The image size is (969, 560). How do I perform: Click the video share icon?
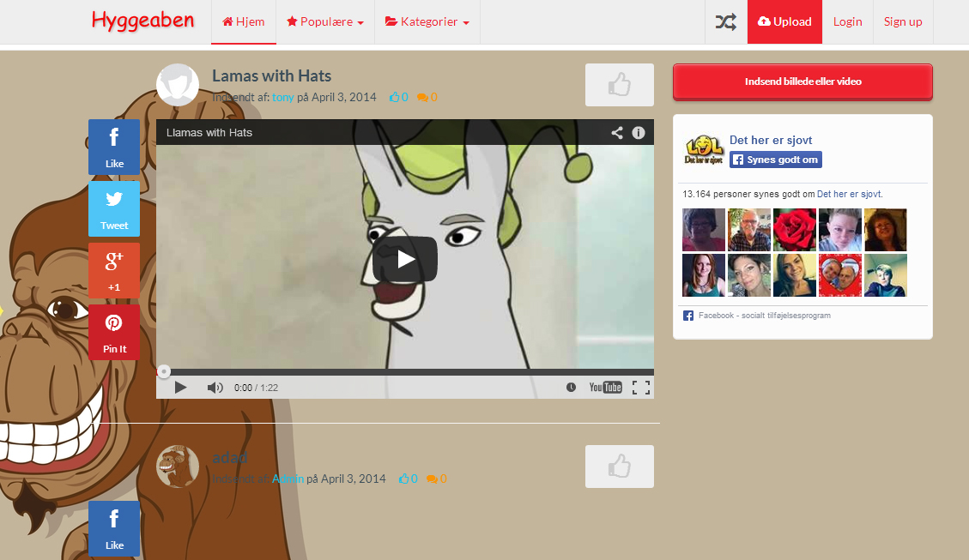point(617,133)
